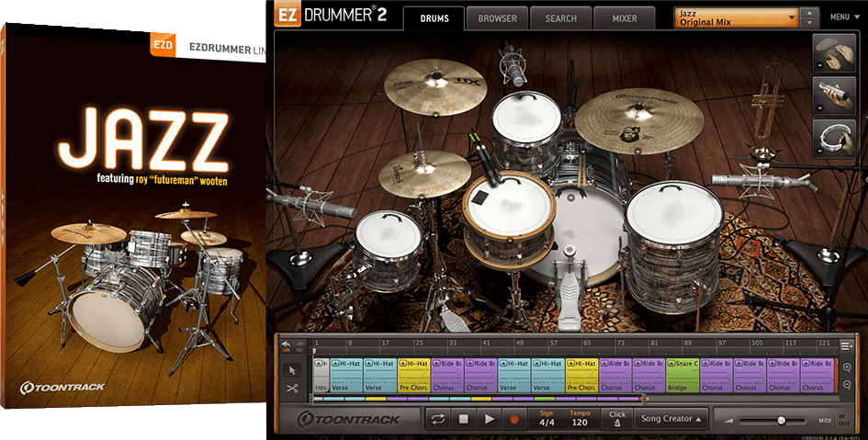This screenshot has height=440, width=868.
Task: Click the Jazz EZX box art image
Action: pyautogui.click(x=133, y=216)
